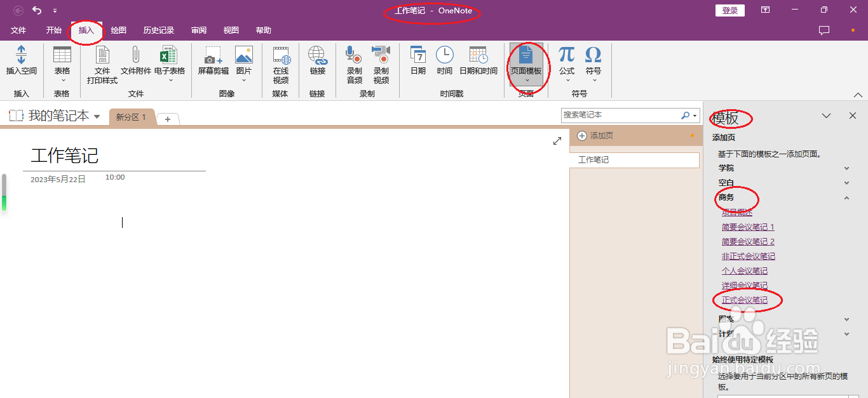Choose 个人会议笔记 template
Screen dimensions: 868x398
[x=745, y=271]
